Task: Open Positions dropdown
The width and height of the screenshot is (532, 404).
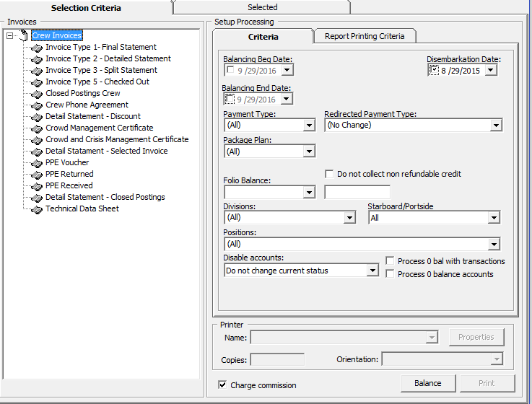Action: tap(494, 244)
